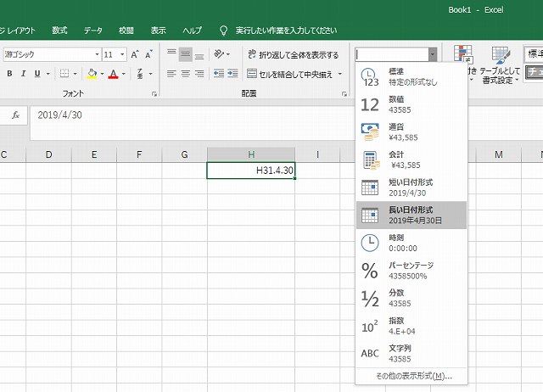
Task: Toggle underline formatting
Action: click(37, 74)
